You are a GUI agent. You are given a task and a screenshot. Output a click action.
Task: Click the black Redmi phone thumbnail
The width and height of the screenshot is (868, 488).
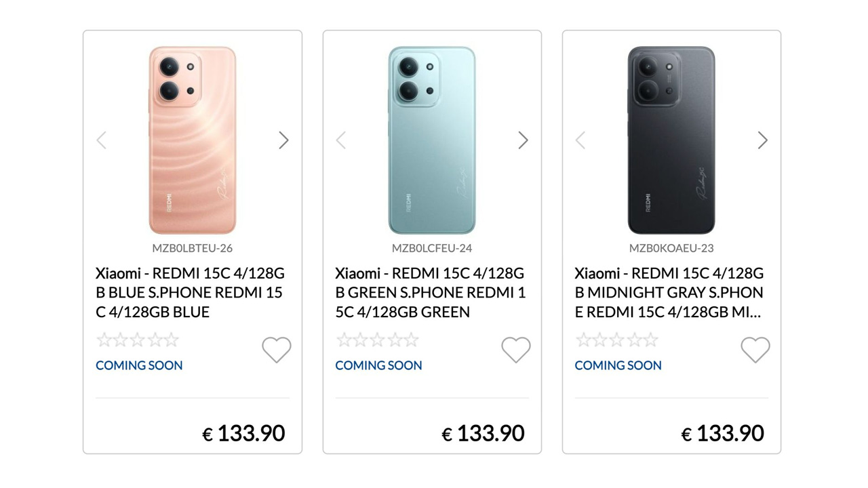click(x=671, y=140)
